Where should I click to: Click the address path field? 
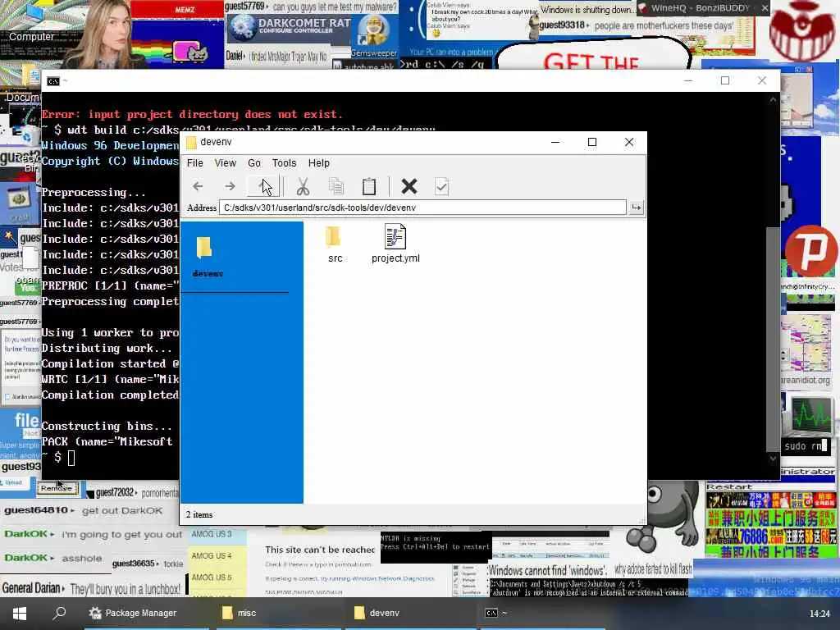422,208
